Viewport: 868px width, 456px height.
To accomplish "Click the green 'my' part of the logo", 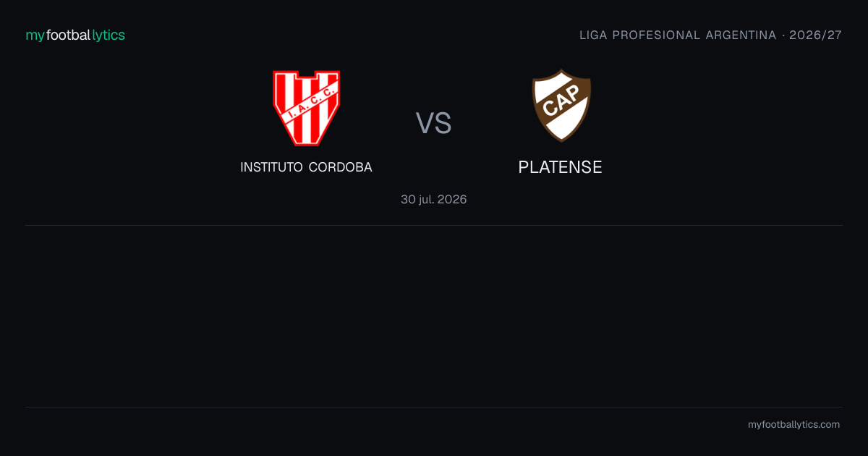I will tap(35, 35).
